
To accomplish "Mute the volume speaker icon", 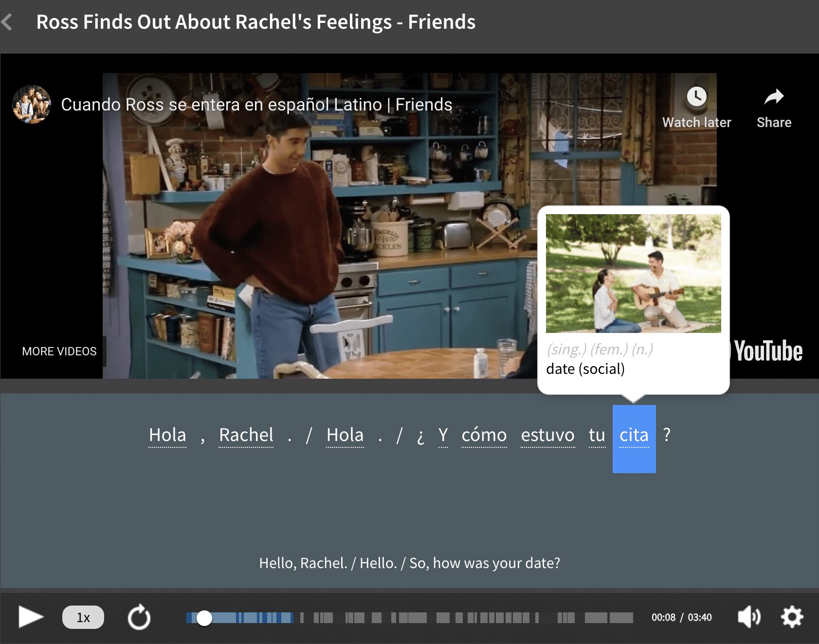I will click(x=748, y=617).
